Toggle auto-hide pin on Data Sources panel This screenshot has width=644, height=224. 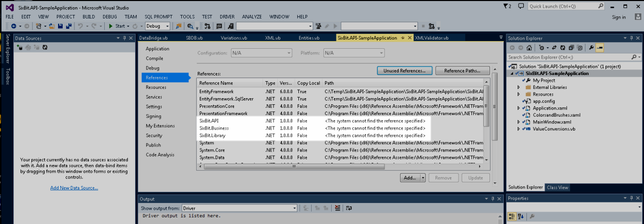[124, 38]
